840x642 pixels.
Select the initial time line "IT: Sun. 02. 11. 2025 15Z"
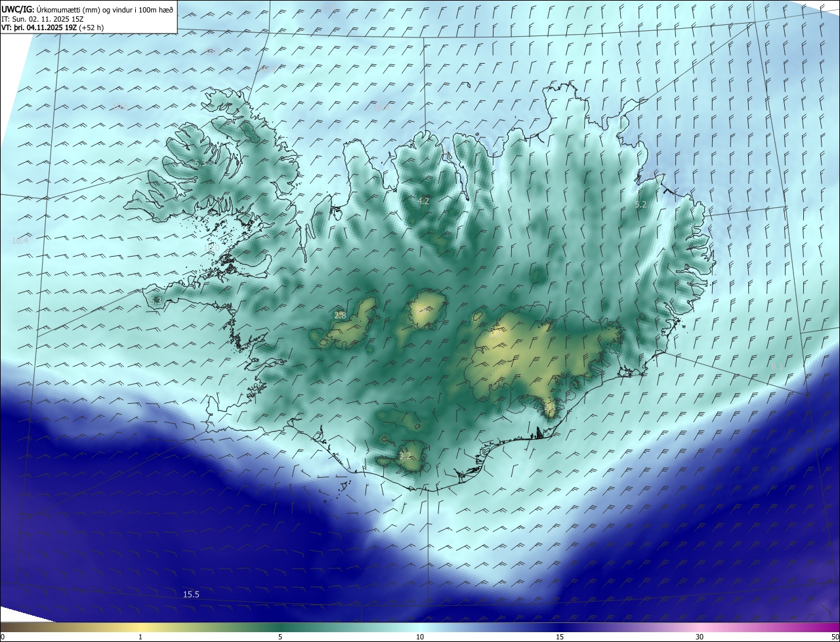44,19
